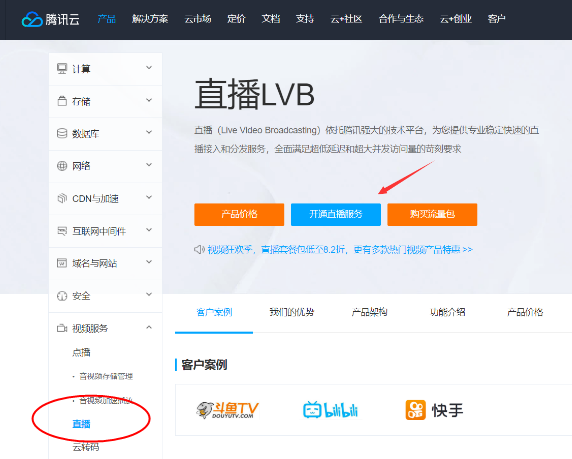Open the 文档 top menu

tap(271, 19)
